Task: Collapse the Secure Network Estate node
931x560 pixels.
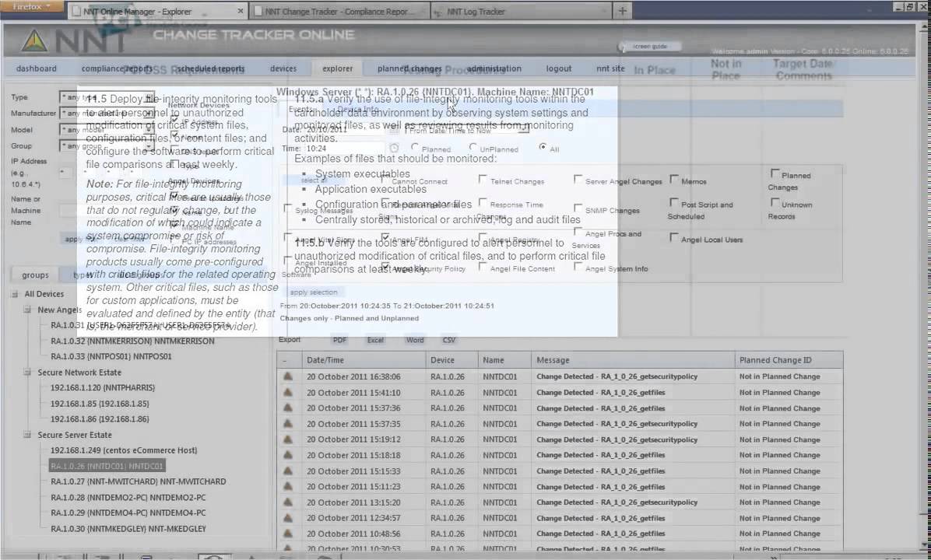Action: click(x=27, y=372)
